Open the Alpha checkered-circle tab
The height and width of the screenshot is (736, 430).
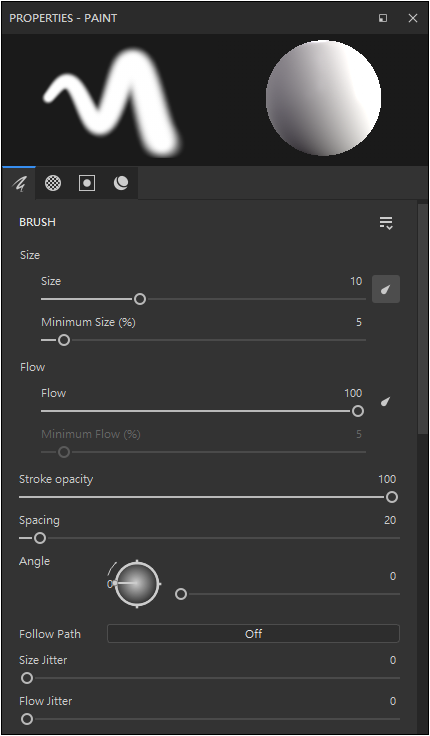(53, 183)
